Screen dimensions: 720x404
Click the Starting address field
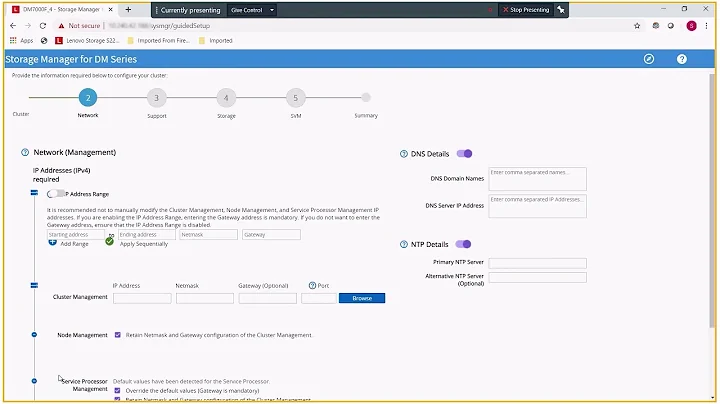tap(75, 235)
